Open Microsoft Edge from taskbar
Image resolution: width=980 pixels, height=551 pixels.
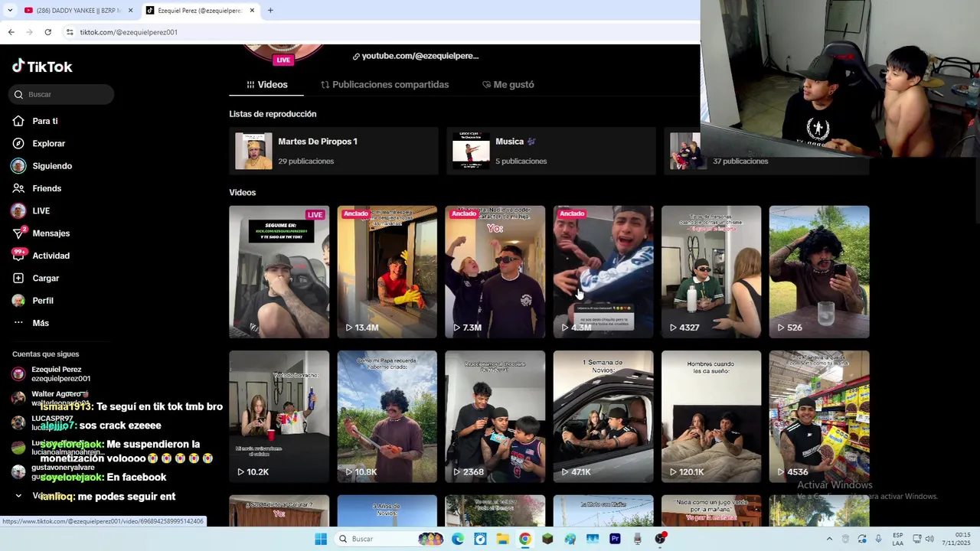(458, 539)
